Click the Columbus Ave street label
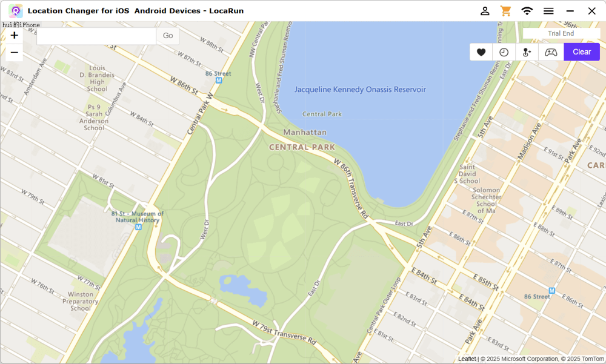606x364 pixels. (116, 99)
